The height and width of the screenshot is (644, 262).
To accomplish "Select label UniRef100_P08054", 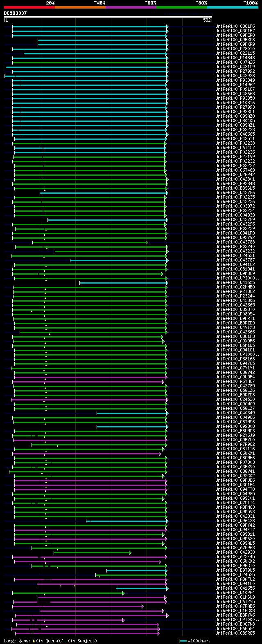I will click(x=235, y=314).
